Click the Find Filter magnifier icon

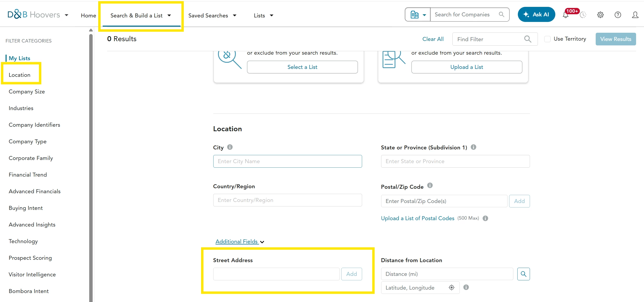528,39
